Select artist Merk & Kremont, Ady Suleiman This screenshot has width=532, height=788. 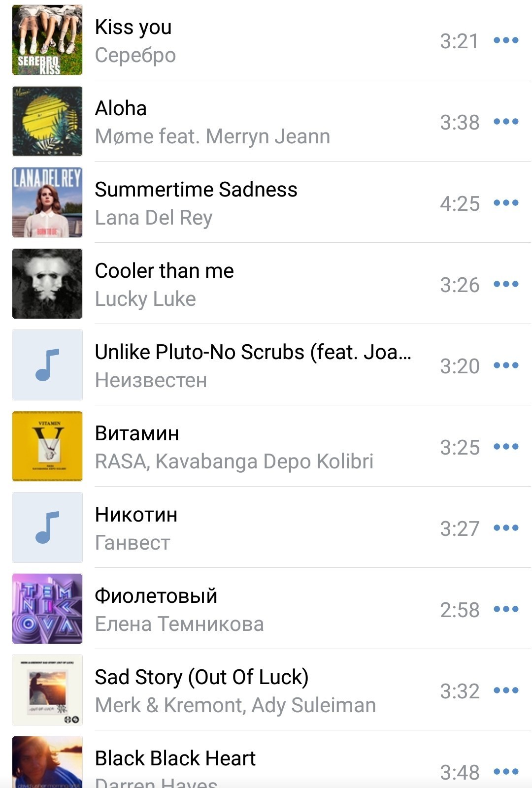(235, 705)
